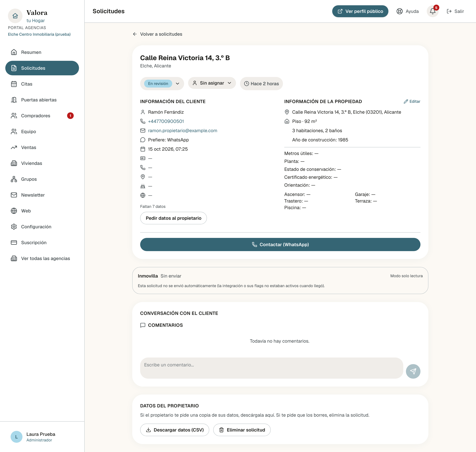This screenshot has width=476, height=452.
Task: Click Pedir datos al propietario button
Action: [173, 218]
